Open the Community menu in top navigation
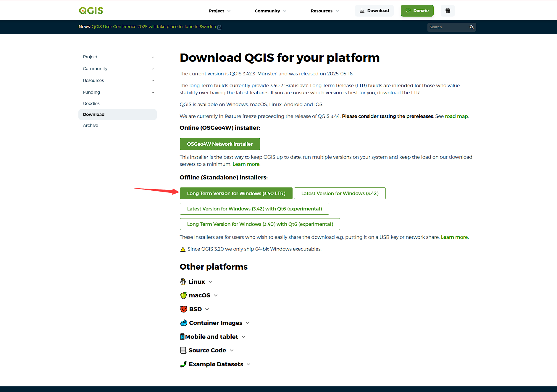Screen dimensions: 557x392 click(x=270, y=11)
